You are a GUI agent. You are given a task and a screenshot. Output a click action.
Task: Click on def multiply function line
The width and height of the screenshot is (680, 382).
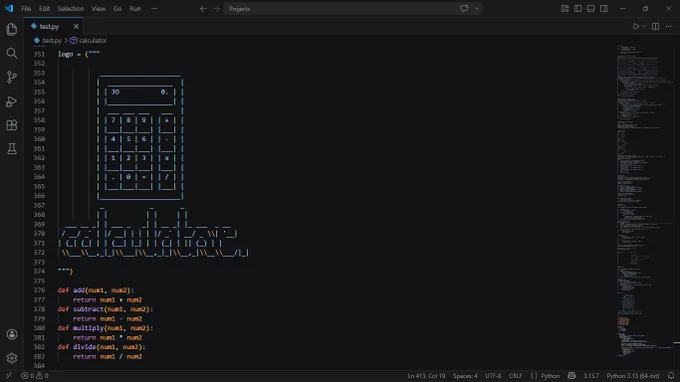[105, 328]
